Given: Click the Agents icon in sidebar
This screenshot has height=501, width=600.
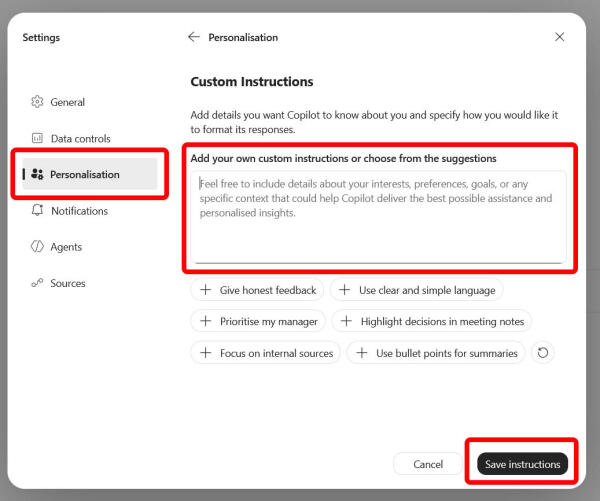Looking at the screenshot, I should [37, 246].
